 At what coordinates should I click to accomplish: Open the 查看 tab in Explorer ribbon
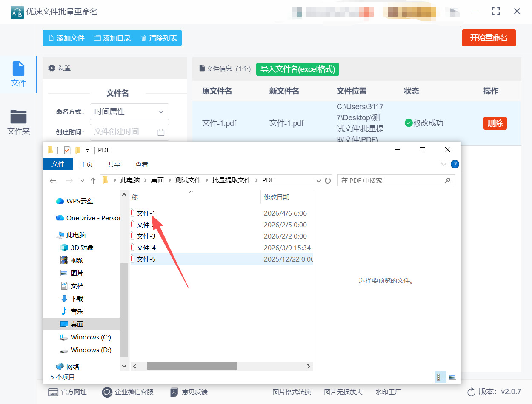click(142, 164)
